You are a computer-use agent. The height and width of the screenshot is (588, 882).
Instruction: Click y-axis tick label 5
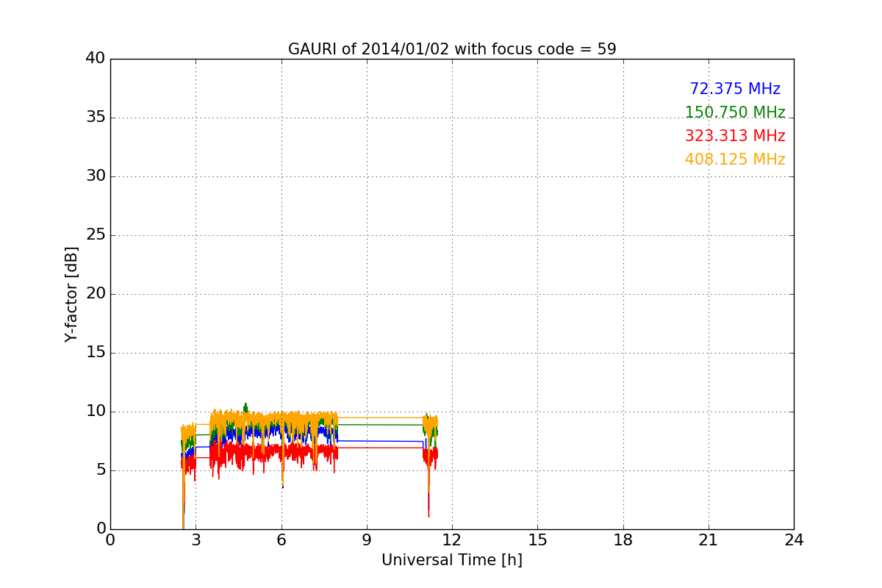click(100, 470)
